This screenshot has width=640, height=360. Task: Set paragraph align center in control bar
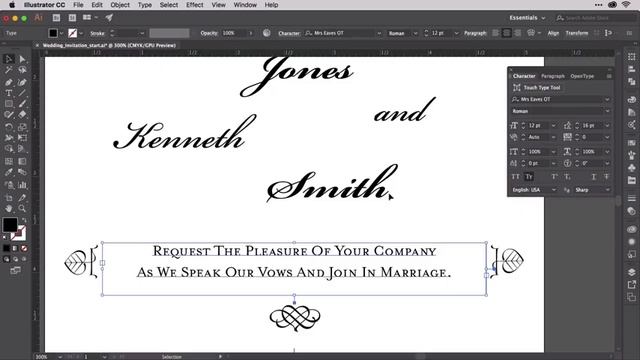click(x=507, y=33)
